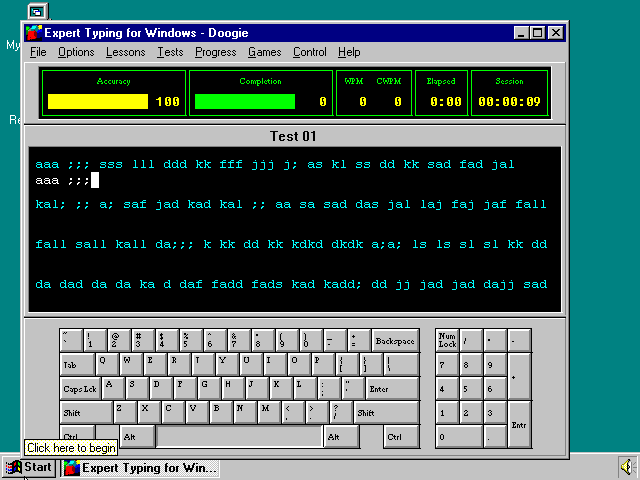Screen dimensions: 640x480
Task: Open the Help menu
Action: (x=349, y=52)
